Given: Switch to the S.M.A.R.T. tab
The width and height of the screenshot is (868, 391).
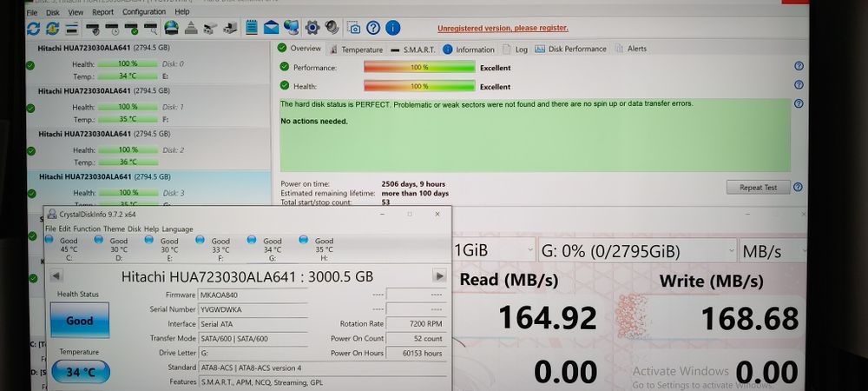Looking at the screenshot, I should click(x=412, y=50).
